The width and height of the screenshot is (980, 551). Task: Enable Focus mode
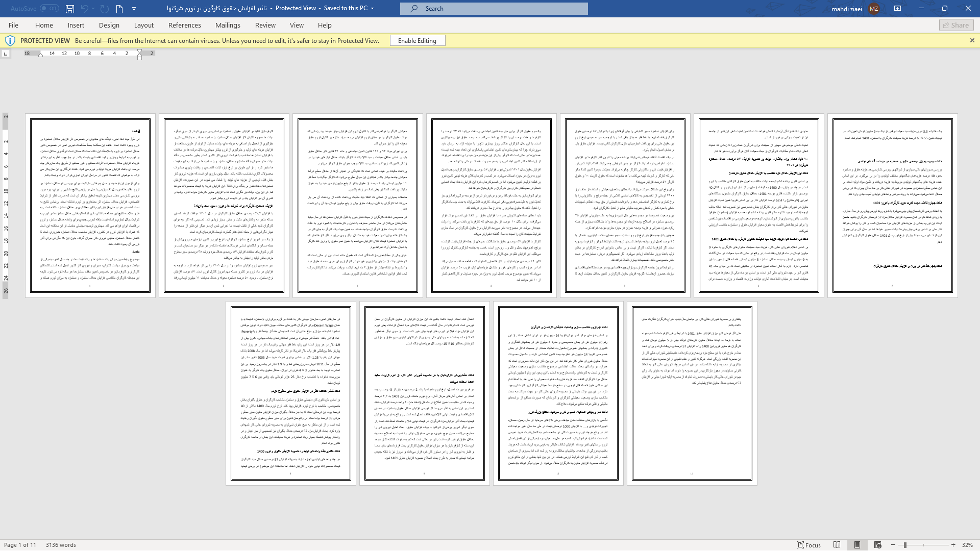point(809,545)
